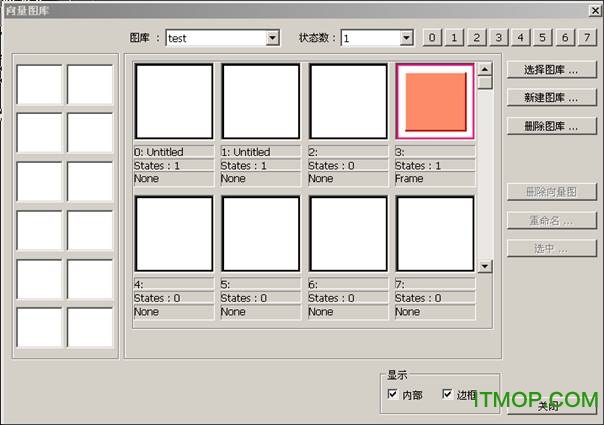The width and height of the screenshot is (604, 425).
Task: Toggle the 内部 display checkbox
Action: (393, 395)
